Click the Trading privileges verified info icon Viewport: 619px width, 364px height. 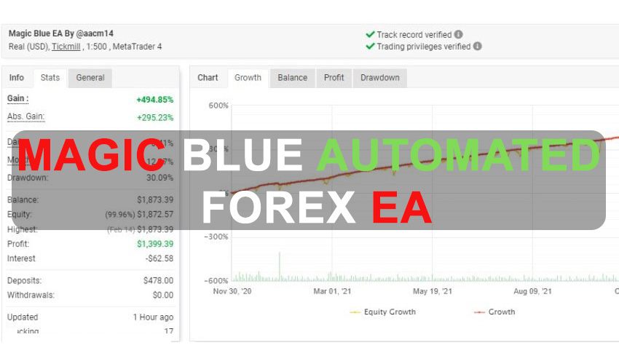coord(477,46)
